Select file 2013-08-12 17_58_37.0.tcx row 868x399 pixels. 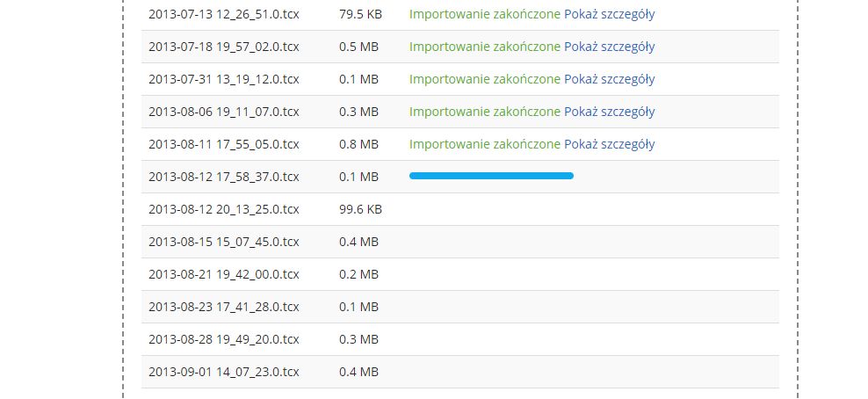pyautogui.click(x=460, y=177)
